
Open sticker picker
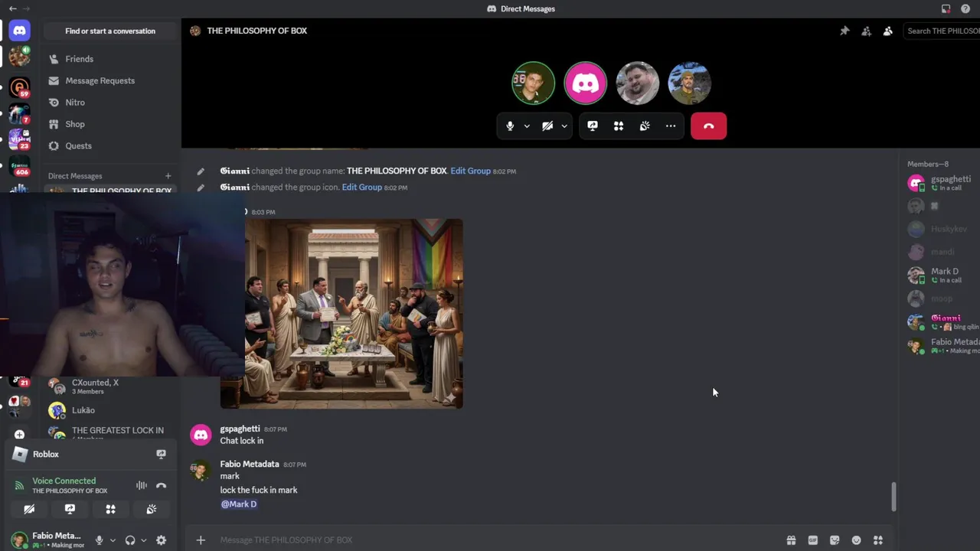pos(835,540)
